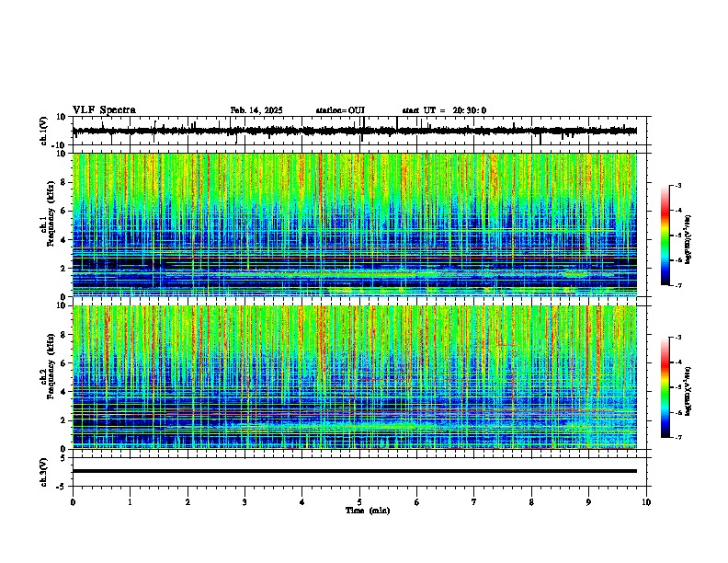Click the log(PSD) unit label beside ch.1 colorbar
This screenshot has width=728, height=563.
click(x=688, y=239)
